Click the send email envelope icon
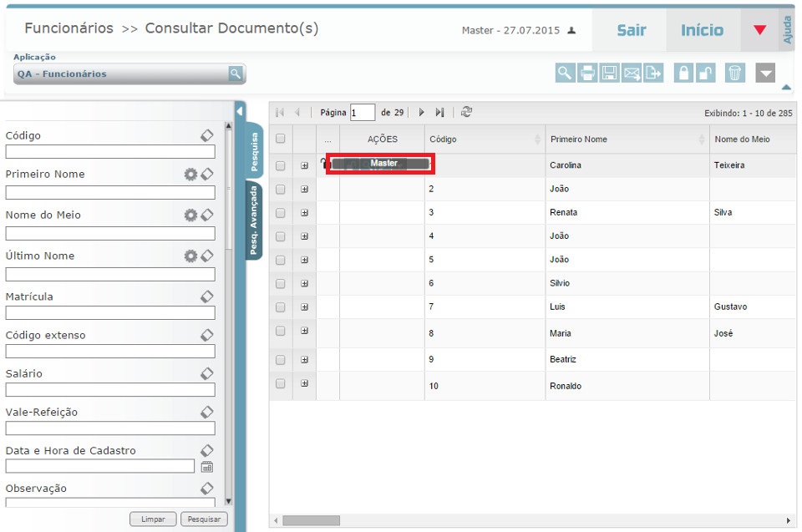 tap(632, 73)
